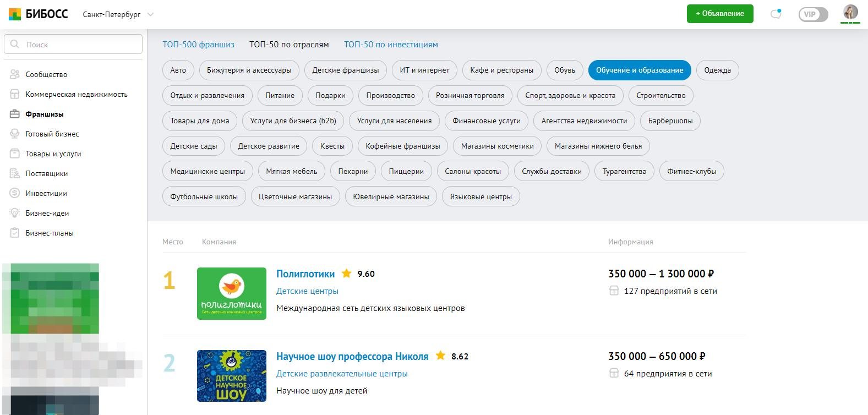This screenshot has width=868, height=415.
Task: Switch to ТОП-500 франшиз tab
Action: pos(198,45)
